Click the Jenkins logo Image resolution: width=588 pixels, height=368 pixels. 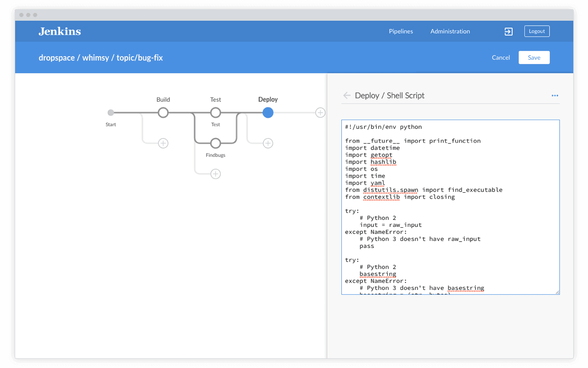coord(60,31)
